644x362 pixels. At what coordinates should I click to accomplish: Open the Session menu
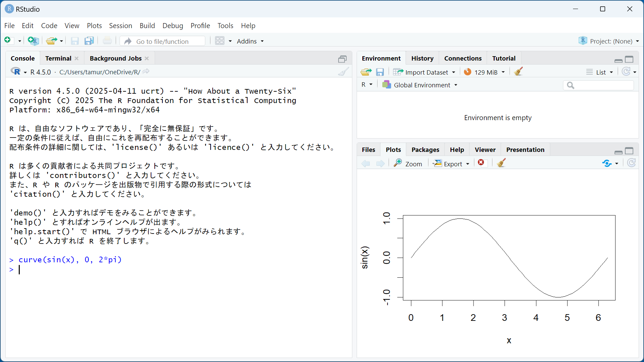[x=120, y=25]
